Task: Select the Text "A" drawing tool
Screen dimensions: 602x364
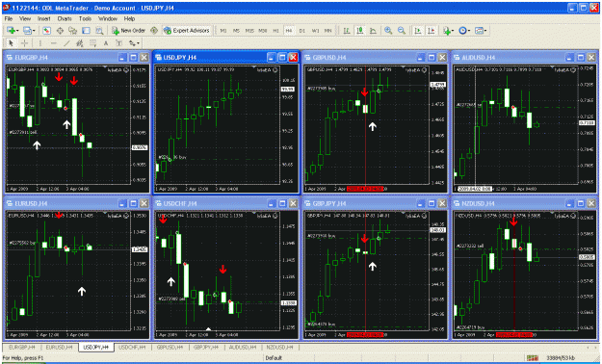Action: (106, 43)
